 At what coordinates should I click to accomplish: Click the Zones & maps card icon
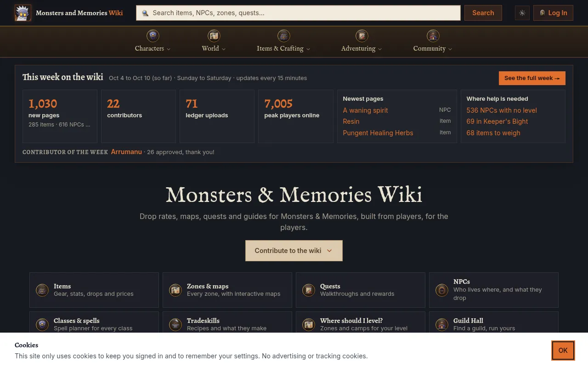(x=175, y=290)
